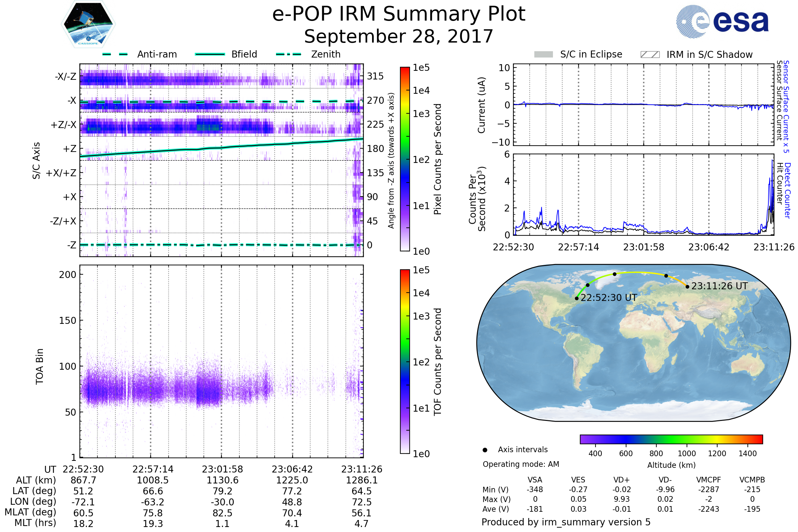The height and width of the screenshot is (532, 798).
Task: Click the VMCPF column header
Action: pyautogui.click(x=709, y=480)
